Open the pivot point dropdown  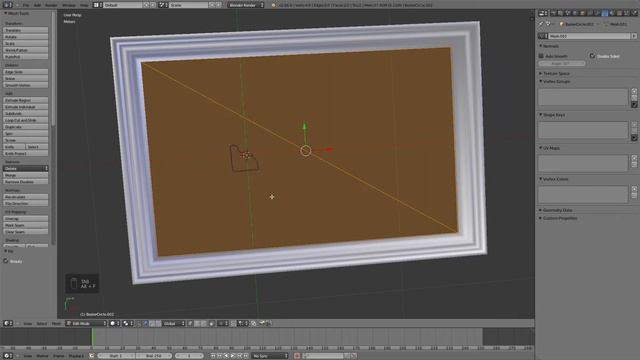(x=128, y=323)
